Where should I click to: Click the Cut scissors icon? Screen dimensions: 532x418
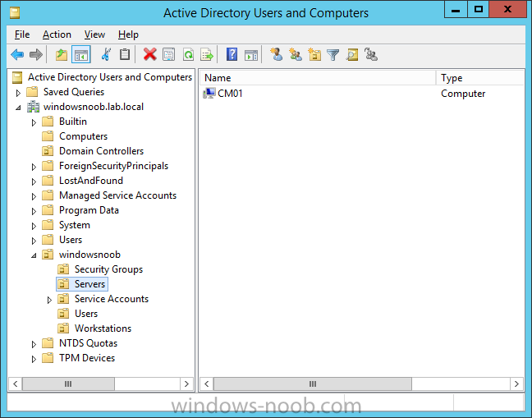click(106, 54)
